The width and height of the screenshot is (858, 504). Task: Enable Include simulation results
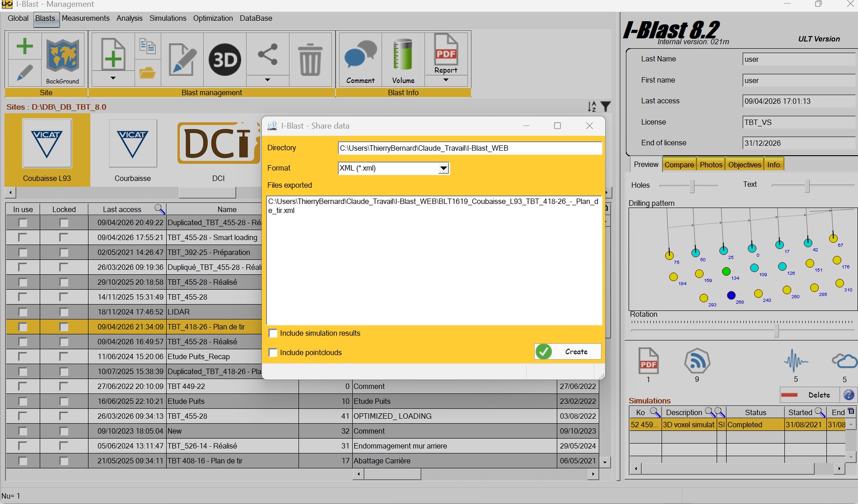[x=273, y=333]
